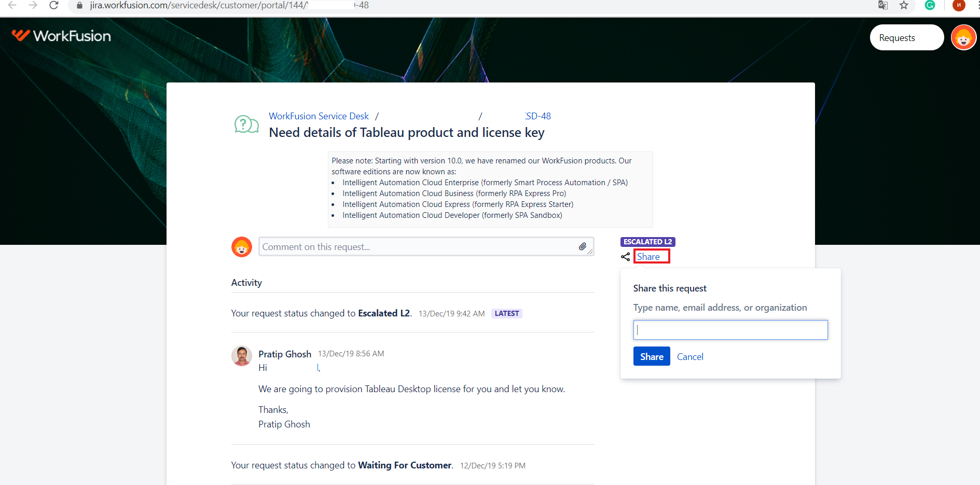Click the Intelligent Automation Cloud Business bullet
Image resolution: width=980 pixels, height=485 pixels.
coord(454,193)
